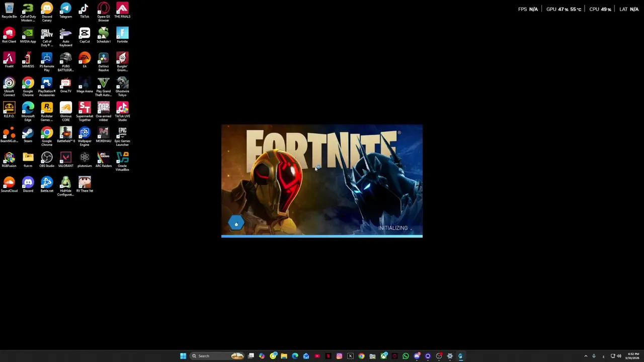The image size is (644, 362).
Task: Click the Fortnite splash screen image
Action: pyautogui.click(x=322, y=181)
